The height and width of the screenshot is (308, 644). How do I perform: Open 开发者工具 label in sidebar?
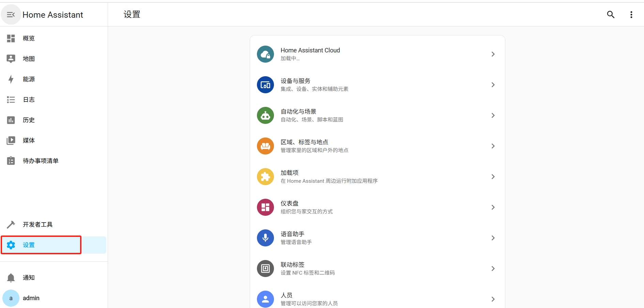(x=37, y=225)
